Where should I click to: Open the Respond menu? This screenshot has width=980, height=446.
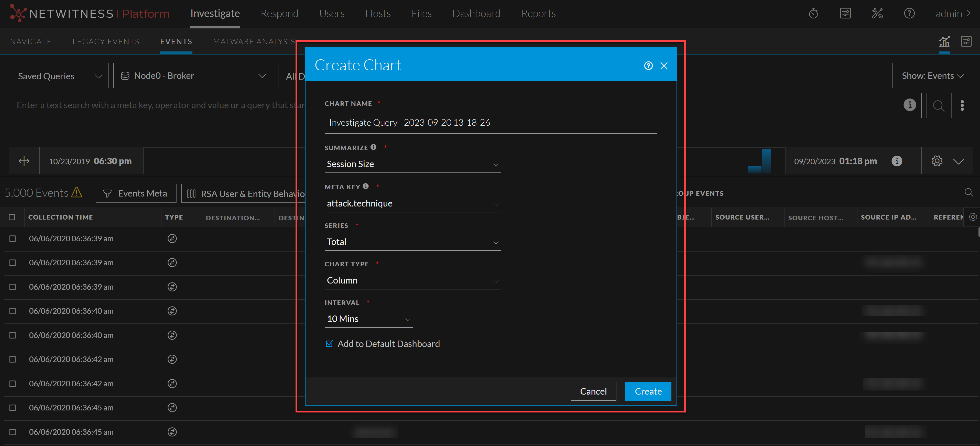pos(279,14)
